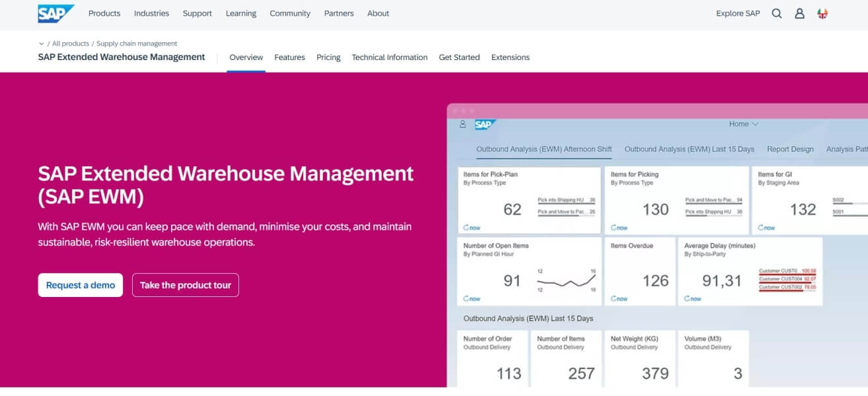Open the Average Delay (minutes) tile

tap(750, 271)
